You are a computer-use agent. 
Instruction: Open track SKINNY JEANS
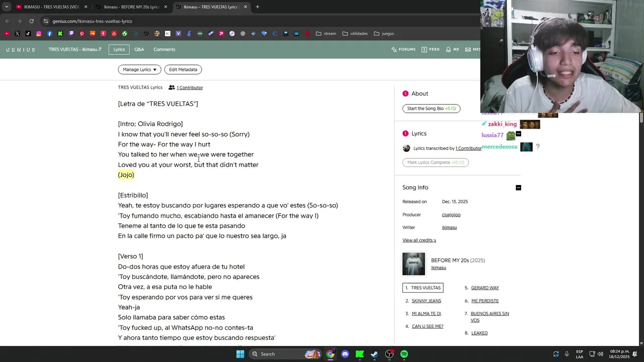pos(426,301)
